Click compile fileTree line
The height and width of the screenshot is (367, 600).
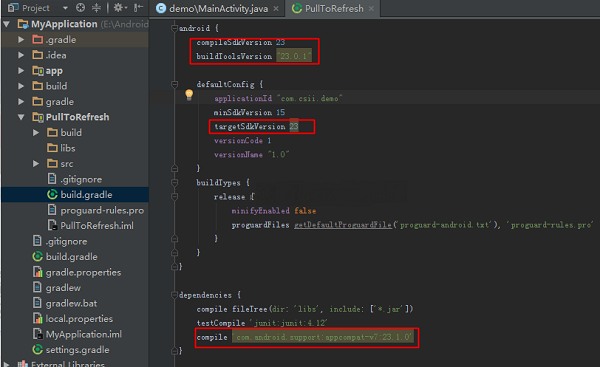pos(305,309)
